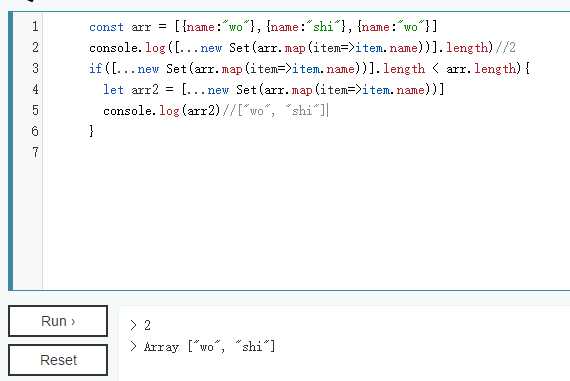Screen dimensions: 570x381
Task: Click the closing brace on line 6
Action: click(x=92, y=131)
